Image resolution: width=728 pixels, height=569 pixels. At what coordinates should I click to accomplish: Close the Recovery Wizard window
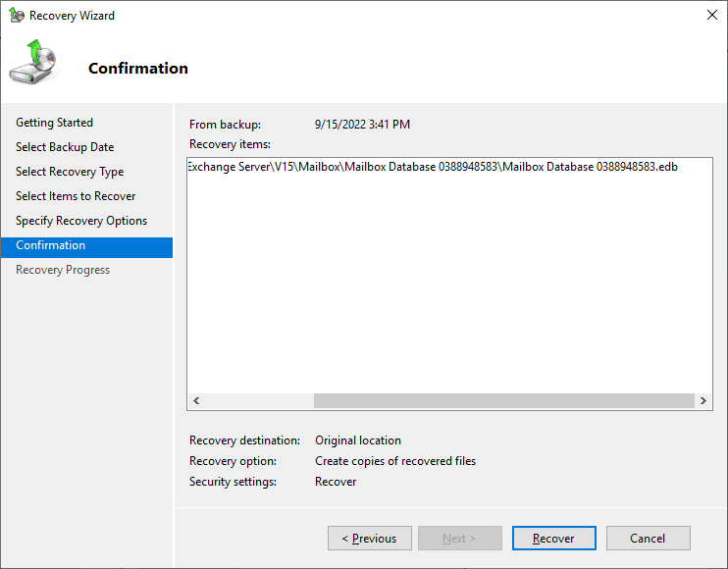711,15
